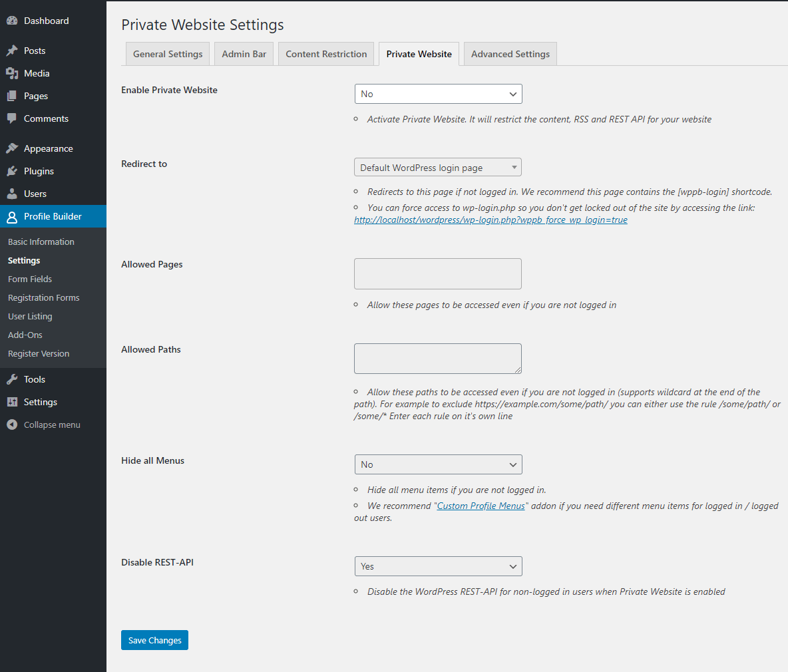This screenshot has width=788, height=672.
Task: Select the Private Website tab
Action: [x=419, y=54]
